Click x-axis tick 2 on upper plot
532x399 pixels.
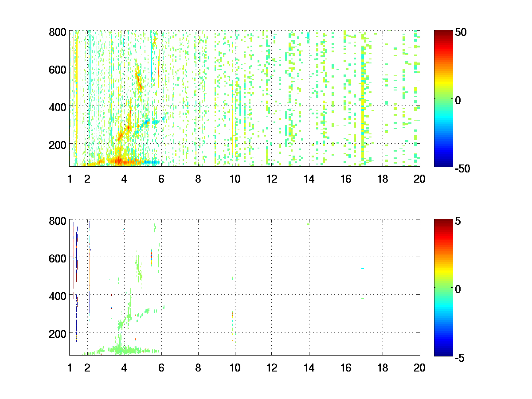click(x=88, y=179)
